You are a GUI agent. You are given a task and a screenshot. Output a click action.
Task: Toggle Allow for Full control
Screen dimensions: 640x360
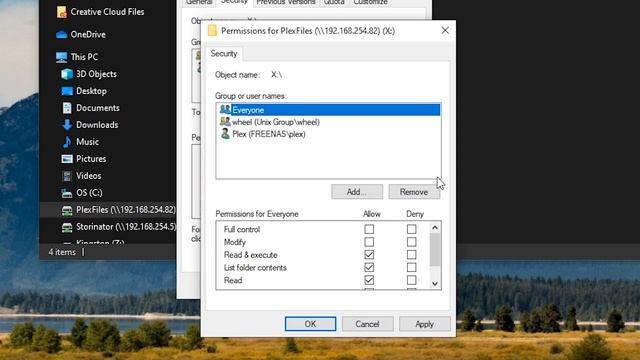pos(369,229)
